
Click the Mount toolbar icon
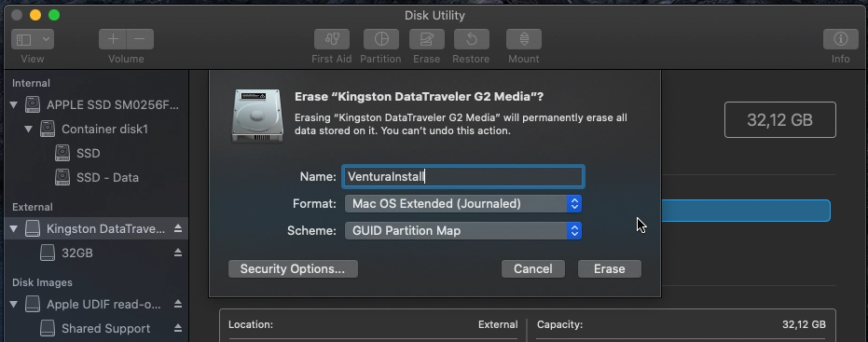coord(524,39)
